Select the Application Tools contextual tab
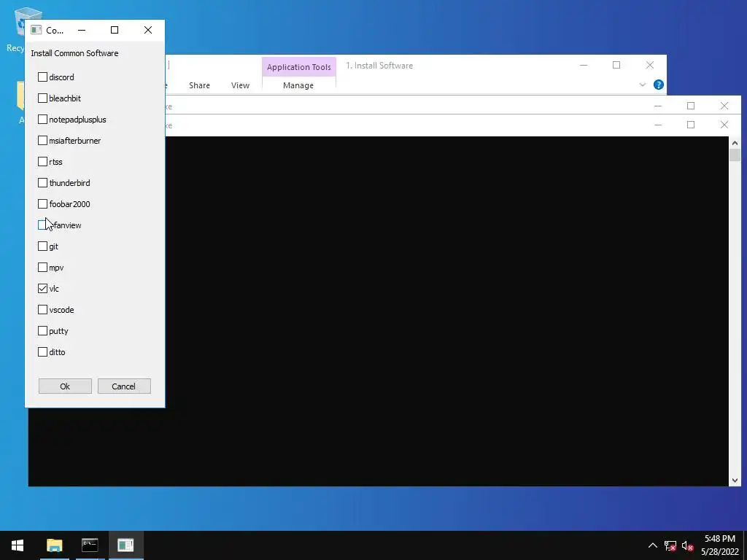This screenshot has width=747, height=560. [x=298, y=67]
